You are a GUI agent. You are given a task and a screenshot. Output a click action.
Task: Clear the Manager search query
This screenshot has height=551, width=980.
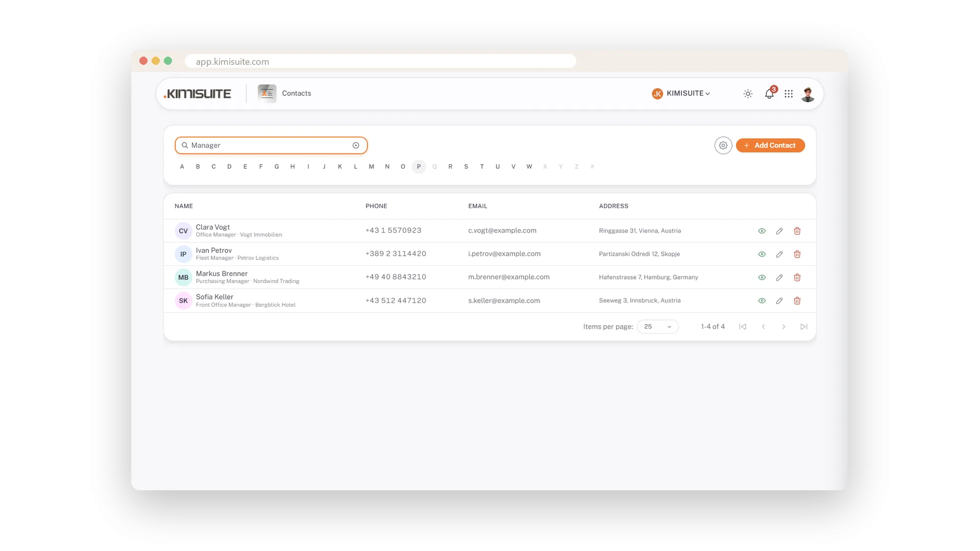356,145
